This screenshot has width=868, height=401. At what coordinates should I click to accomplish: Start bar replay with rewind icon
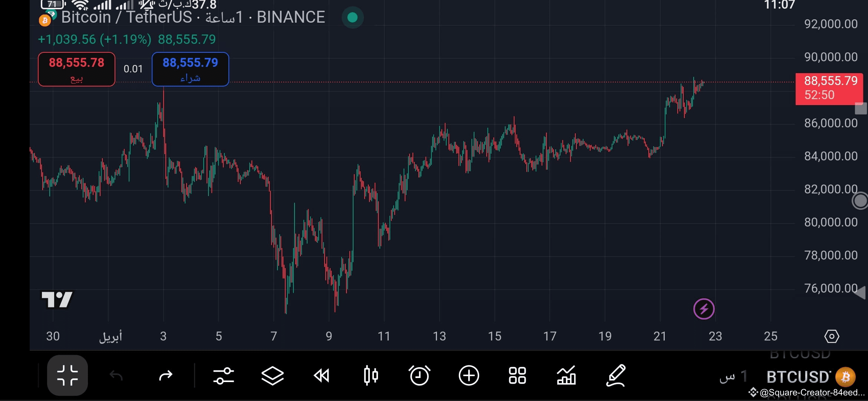pyautogui.click(x=322, y=376)
